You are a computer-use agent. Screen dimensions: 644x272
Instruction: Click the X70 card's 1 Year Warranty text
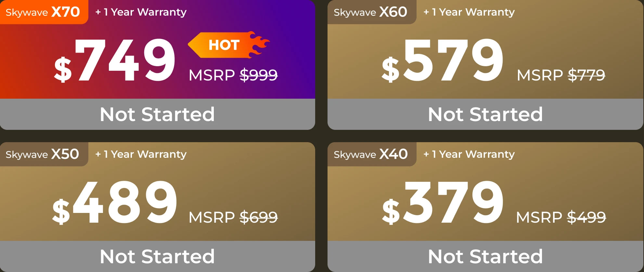point(141,12)
